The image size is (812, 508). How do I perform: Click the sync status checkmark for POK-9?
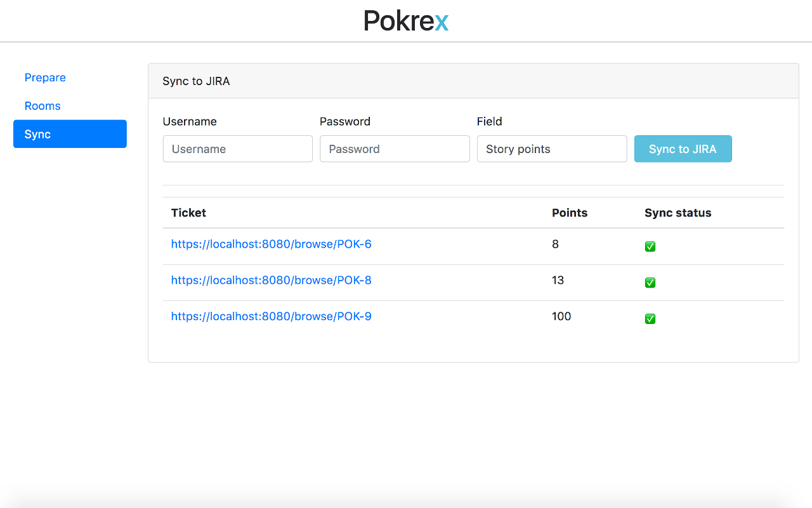tap(650, 319)
